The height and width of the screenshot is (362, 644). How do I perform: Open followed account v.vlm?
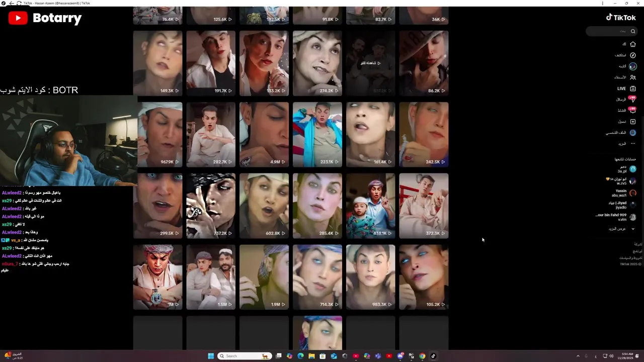point(616,217)
